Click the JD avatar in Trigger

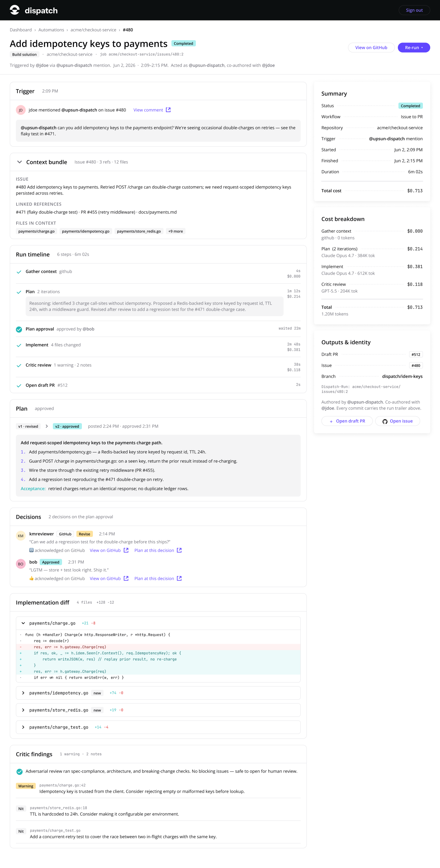coord(20,110)
